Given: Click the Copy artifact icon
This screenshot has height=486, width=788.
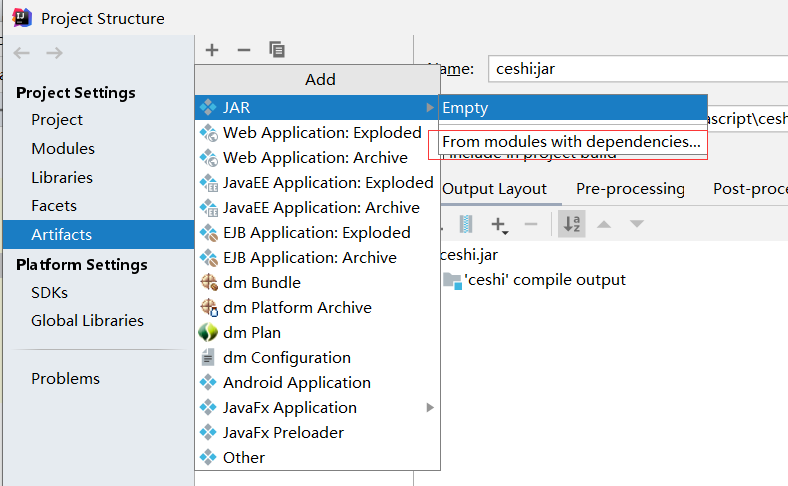Looking at the screenshot, I should pos(276,50).
